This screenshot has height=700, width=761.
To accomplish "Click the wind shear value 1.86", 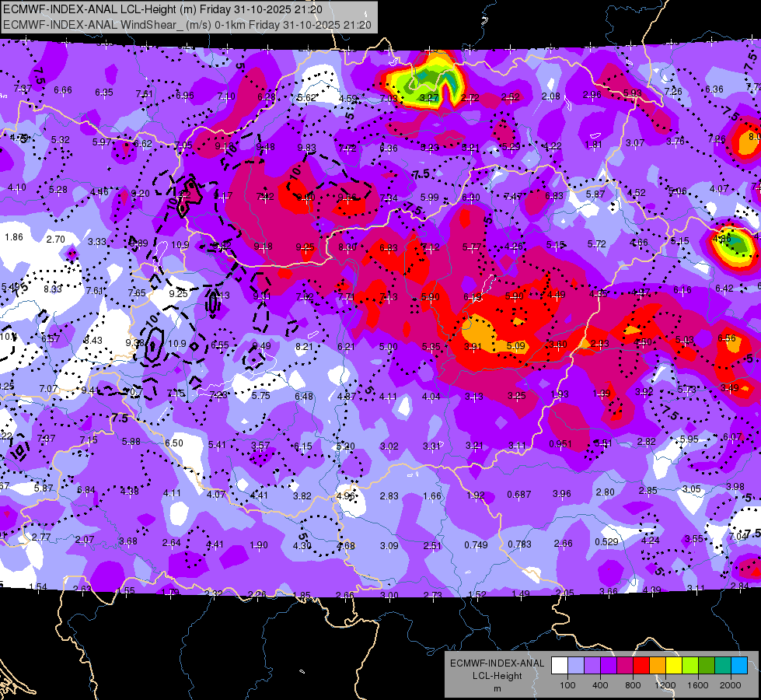I will pyautogui.click(x=14, y=237).
